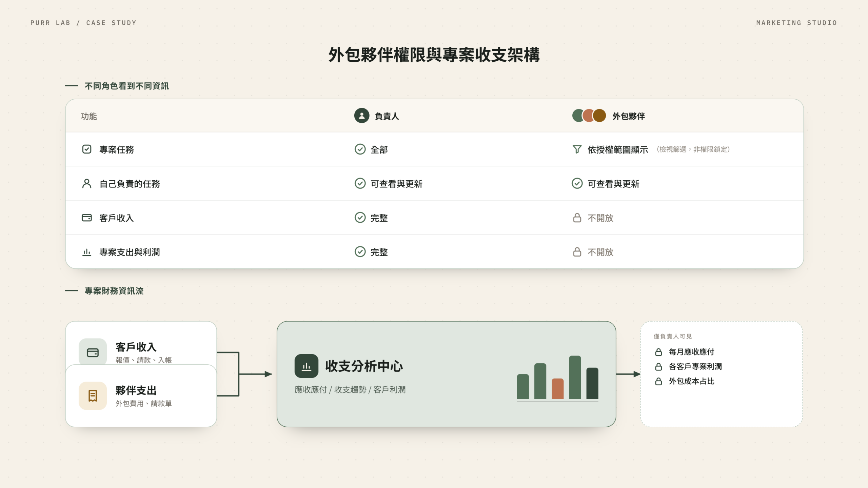Click the receipt icon in 夥伴支出 card
This screenshot has height=488, width=868.
pyautogui.click(x=93, y=396)
